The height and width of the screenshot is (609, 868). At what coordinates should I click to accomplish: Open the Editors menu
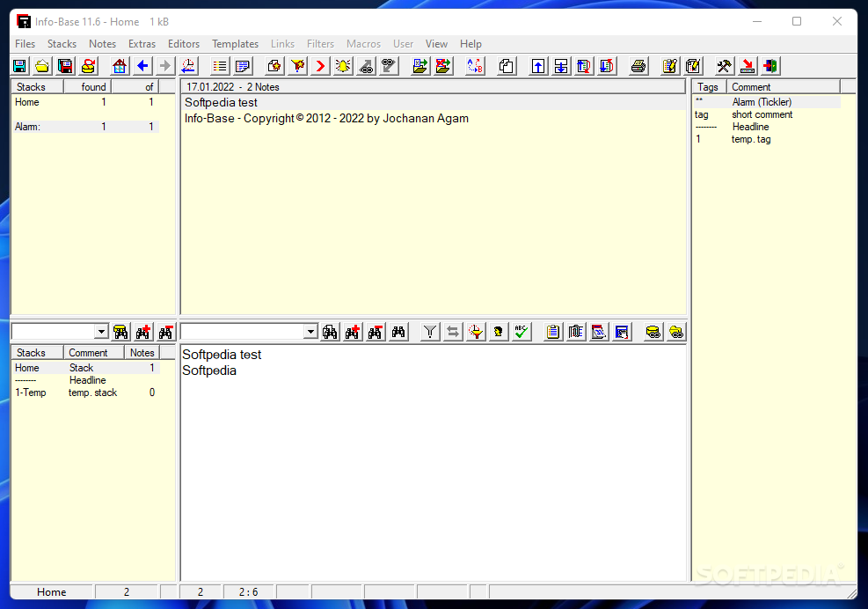click(x=184, y=44)
